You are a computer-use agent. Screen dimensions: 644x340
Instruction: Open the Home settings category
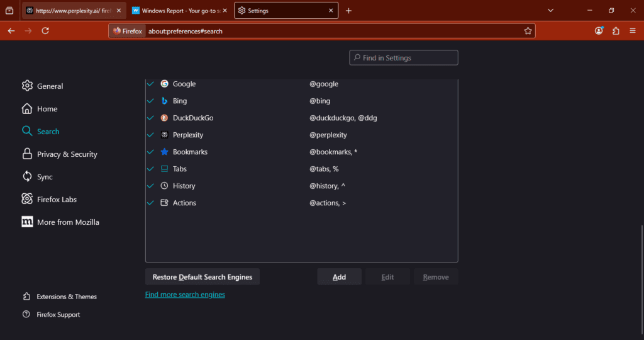click(x=40, y=108)
